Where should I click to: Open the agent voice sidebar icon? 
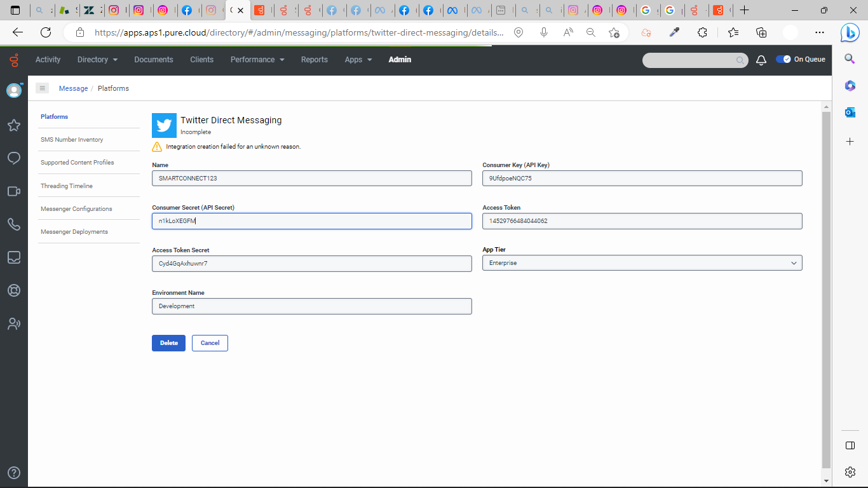point(14,323)
